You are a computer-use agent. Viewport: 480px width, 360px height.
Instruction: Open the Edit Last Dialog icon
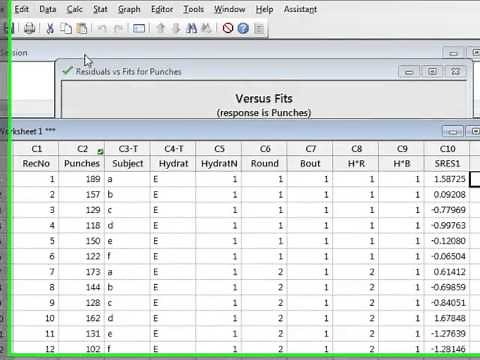(x=139, y=28)
